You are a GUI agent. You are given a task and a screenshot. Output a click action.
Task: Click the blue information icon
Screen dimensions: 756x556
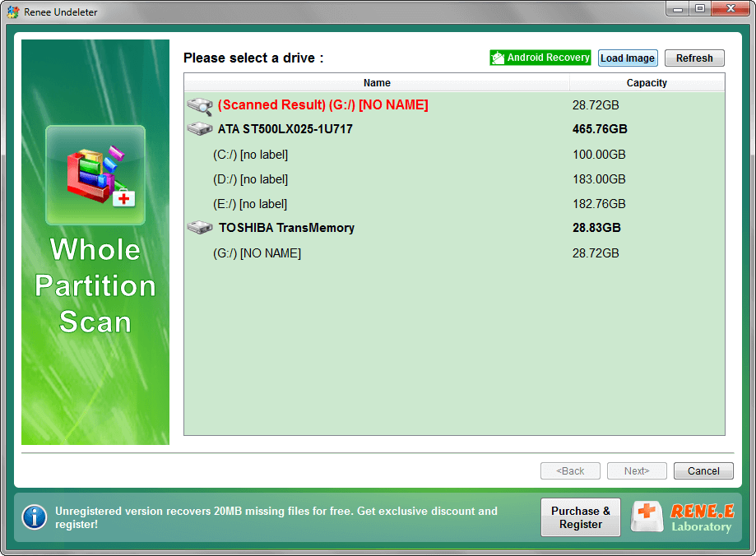tap(35, 517)
